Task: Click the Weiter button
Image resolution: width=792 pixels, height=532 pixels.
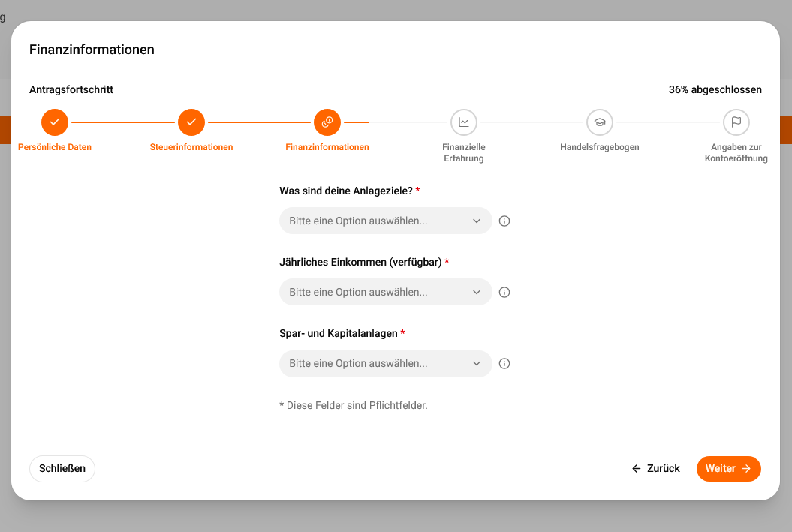Action: [x=728, y=468]
